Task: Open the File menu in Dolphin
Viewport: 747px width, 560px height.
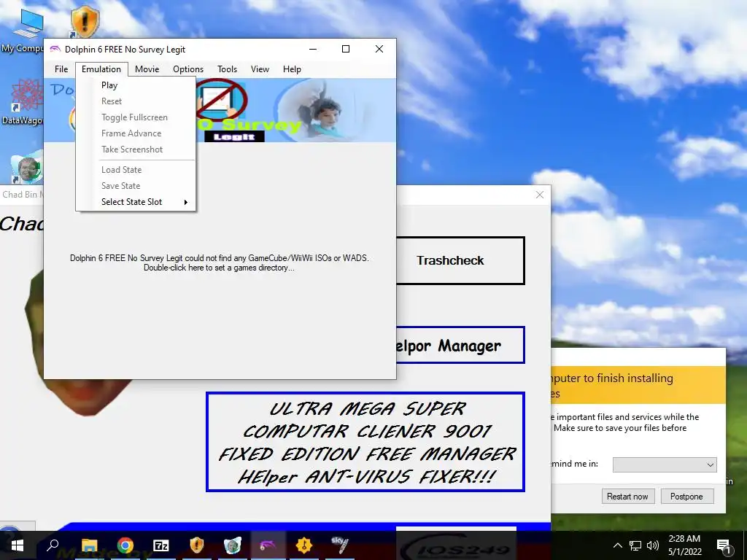Action: tap(61, 69)
